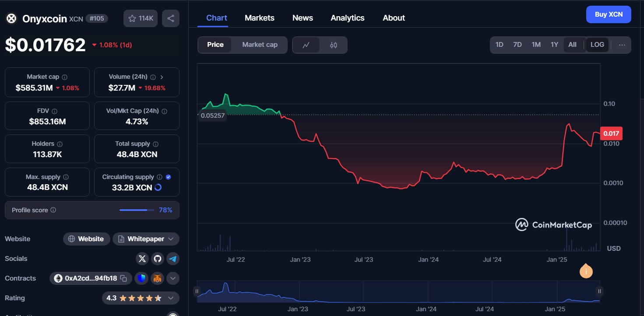Click Market cap info icon

(65, 77)
